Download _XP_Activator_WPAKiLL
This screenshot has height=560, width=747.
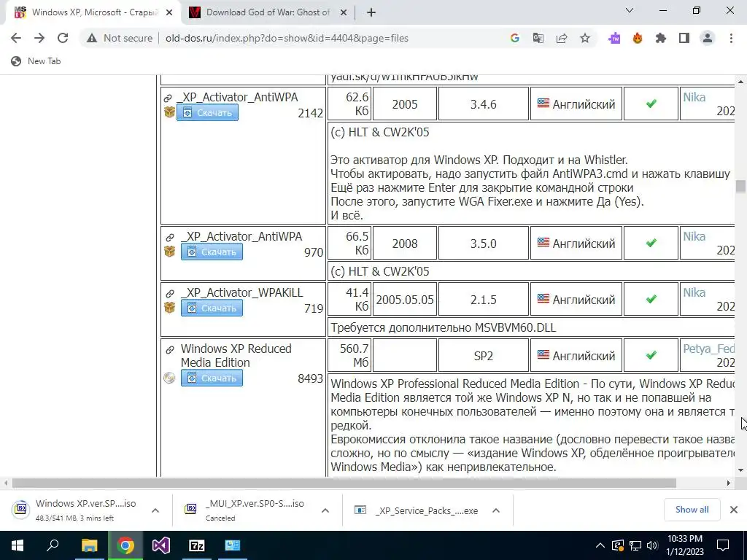(212, 308)
